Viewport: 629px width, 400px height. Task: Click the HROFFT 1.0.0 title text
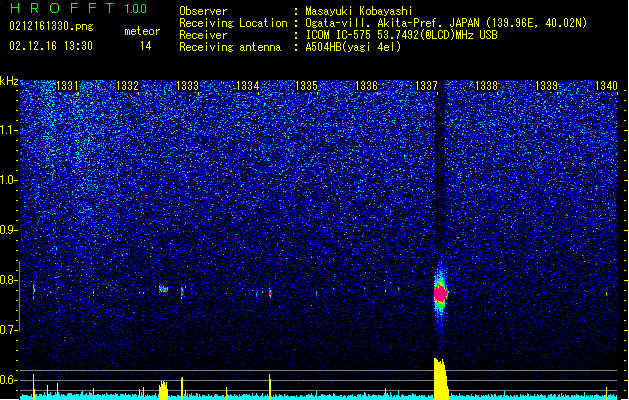[78, 8]
